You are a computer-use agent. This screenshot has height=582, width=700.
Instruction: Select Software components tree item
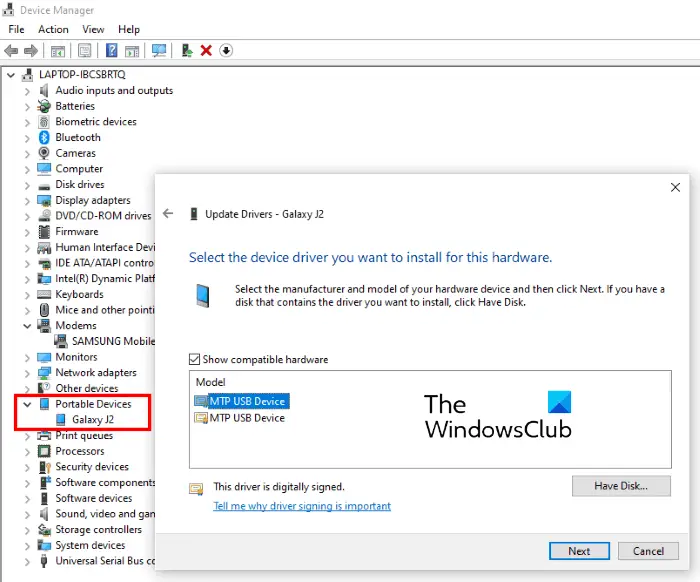click(x=105, y=482)
